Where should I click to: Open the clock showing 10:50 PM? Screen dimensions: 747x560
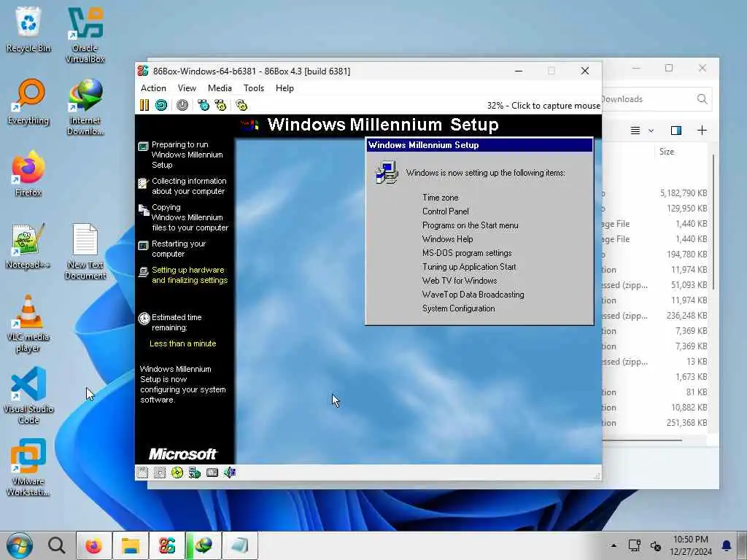[x=690, y=545]
